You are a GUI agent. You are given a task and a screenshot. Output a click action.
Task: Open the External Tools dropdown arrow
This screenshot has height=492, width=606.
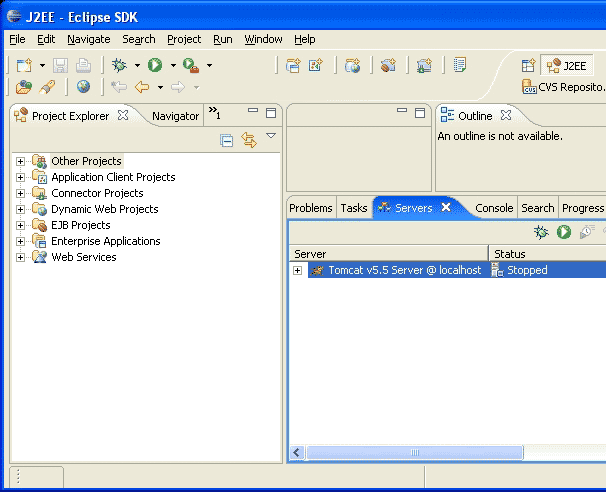tap(209, 65)
